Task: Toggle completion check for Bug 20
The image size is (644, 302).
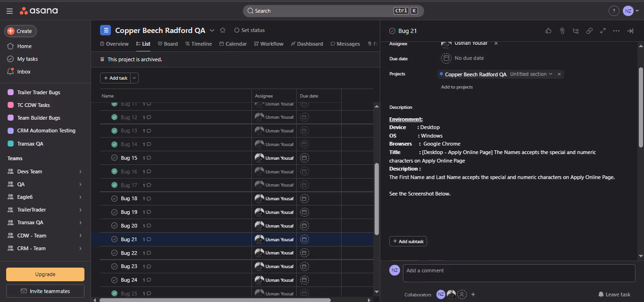Action: pyautogui.click(x=114, y=226)
